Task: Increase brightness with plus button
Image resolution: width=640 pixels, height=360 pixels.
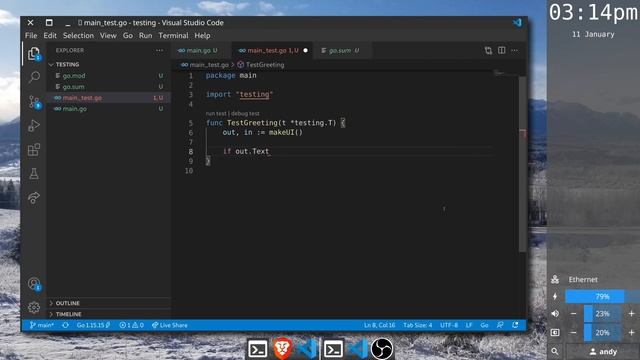Action: (631, 333)
